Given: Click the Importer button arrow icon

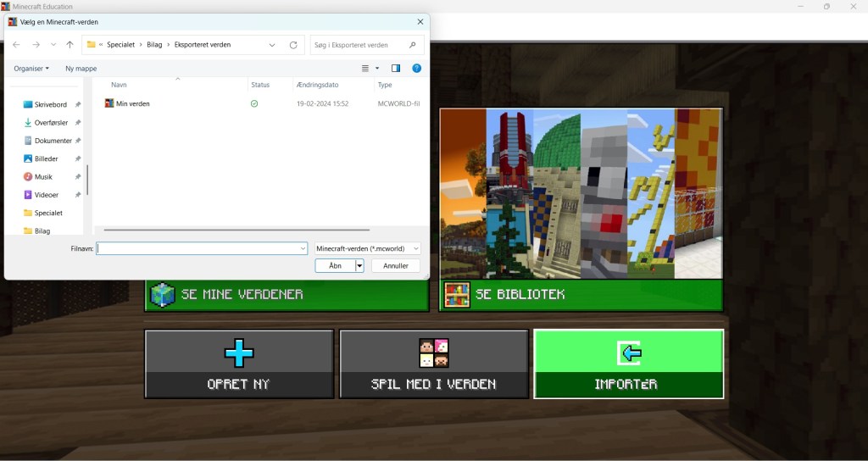Looking at the screenshot, I should [628, 353].
